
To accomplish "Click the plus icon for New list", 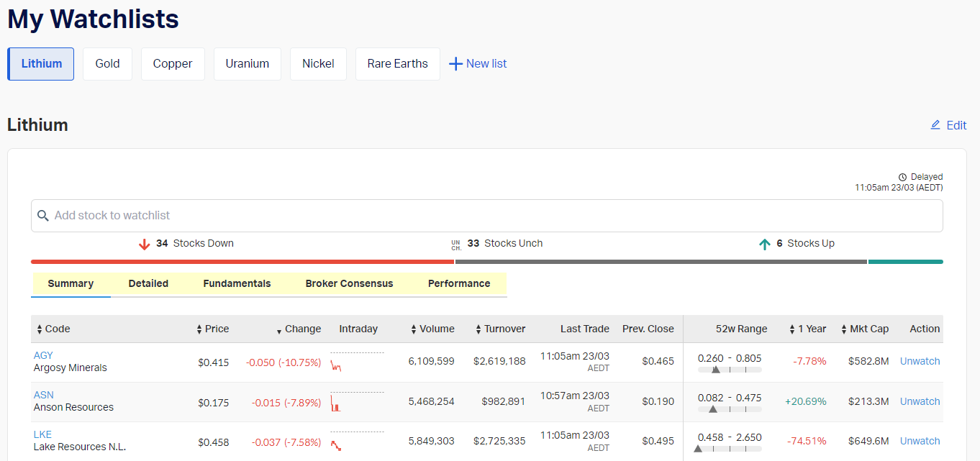I will point(455,64).
